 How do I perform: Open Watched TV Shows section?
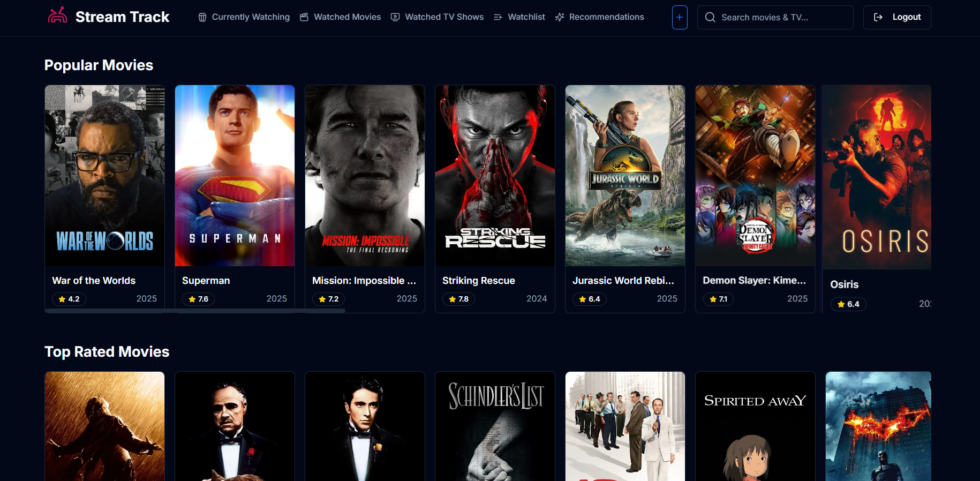point(437,17)
